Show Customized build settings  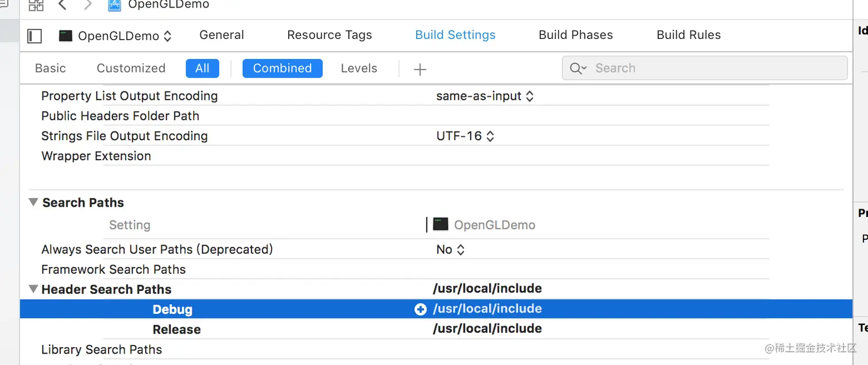(x=131, y=68)
